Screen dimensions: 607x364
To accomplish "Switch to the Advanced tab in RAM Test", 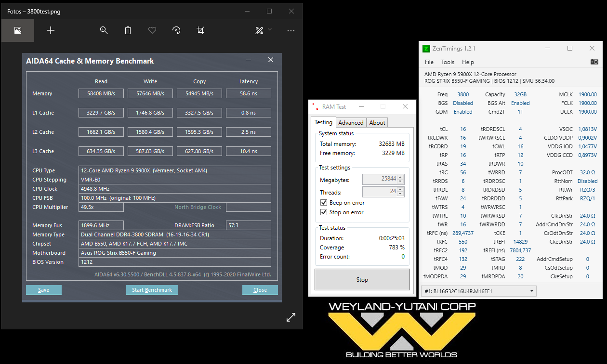I will [351, 122].
